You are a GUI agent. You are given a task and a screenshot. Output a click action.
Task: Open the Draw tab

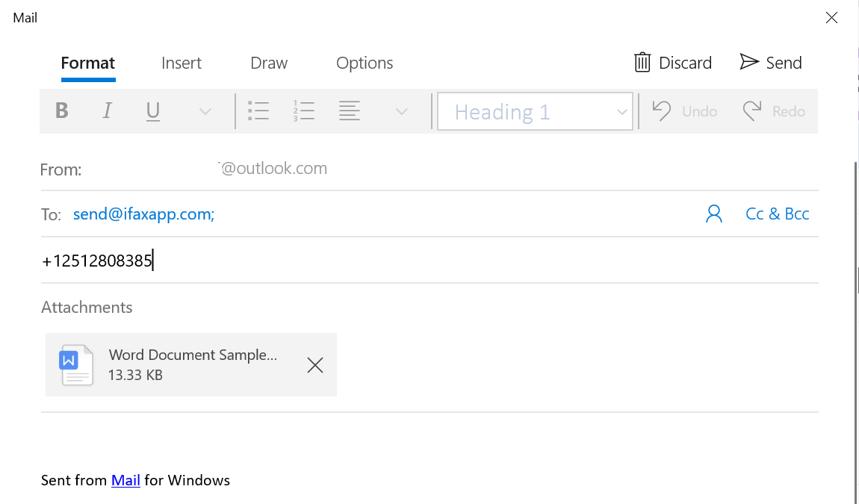[x=268, y=63]
